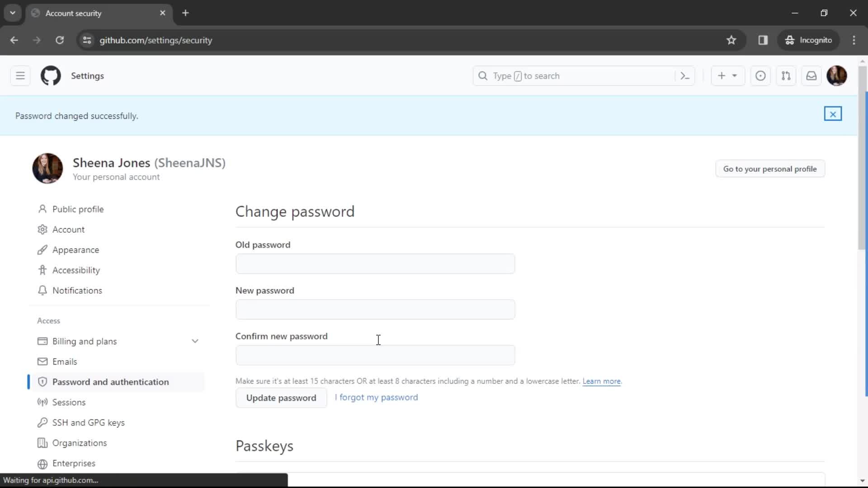Open Account settings
The height and width of the screenshot is (488, 868).
coord(68,230)
